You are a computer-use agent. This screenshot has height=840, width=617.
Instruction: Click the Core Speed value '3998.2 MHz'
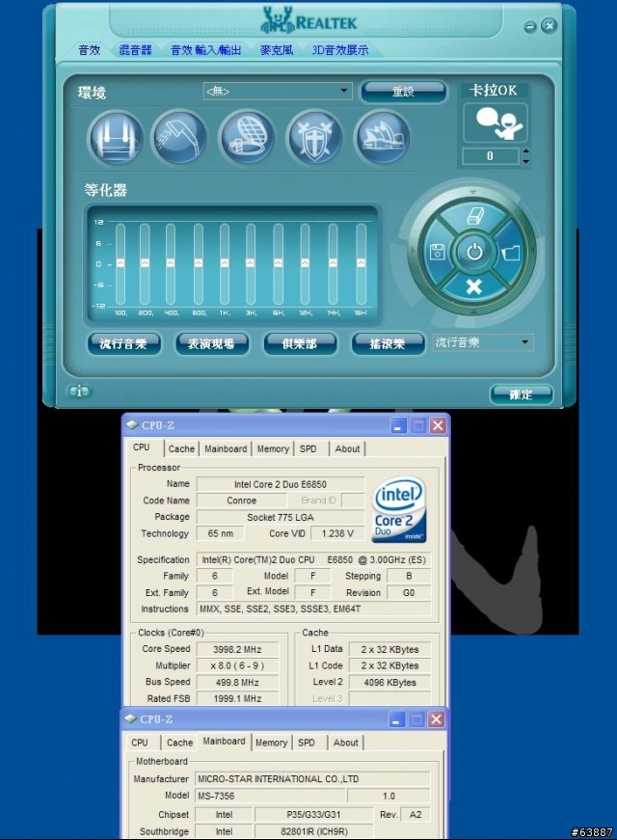pos(237,649)
